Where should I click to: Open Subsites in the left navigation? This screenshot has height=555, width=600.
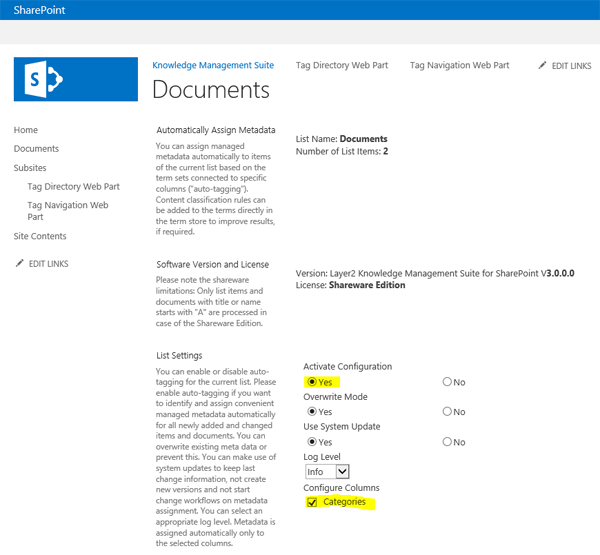point(30,168)
